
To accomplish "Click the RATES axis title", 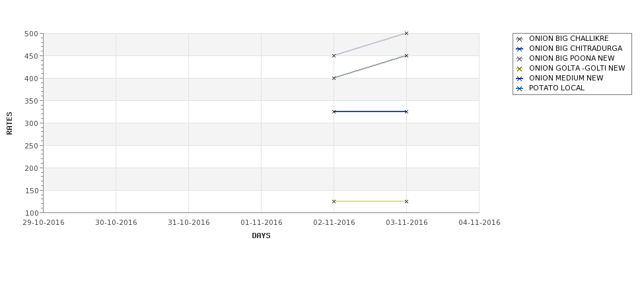I will click(x=9, y=123).
